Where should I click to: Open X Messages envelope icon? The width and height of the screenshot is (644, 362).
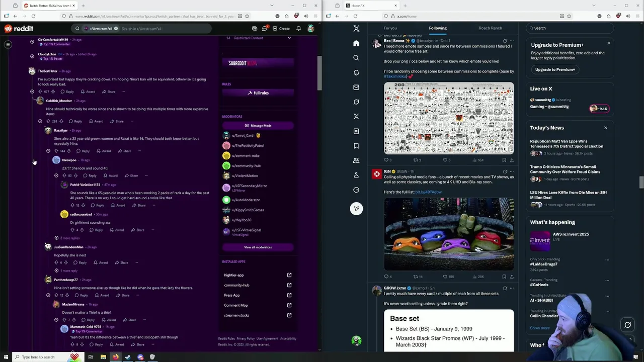point(356,87)
